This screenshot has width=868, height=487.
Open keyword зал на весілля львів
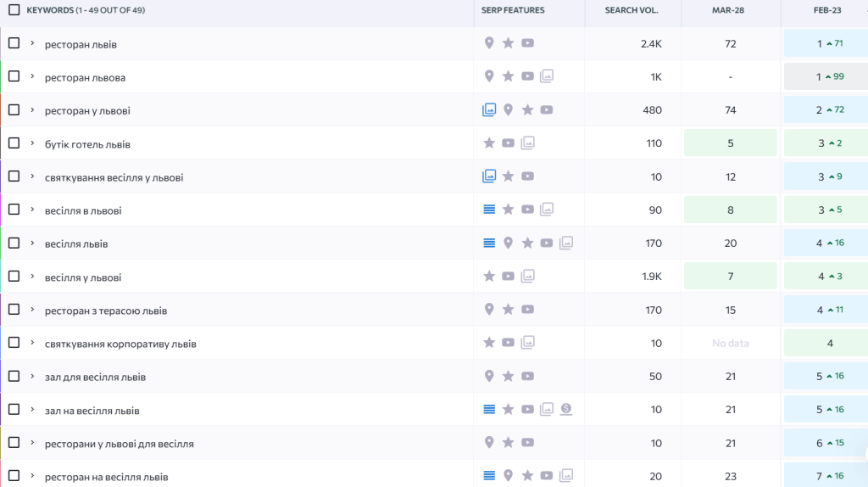point(92,411)
